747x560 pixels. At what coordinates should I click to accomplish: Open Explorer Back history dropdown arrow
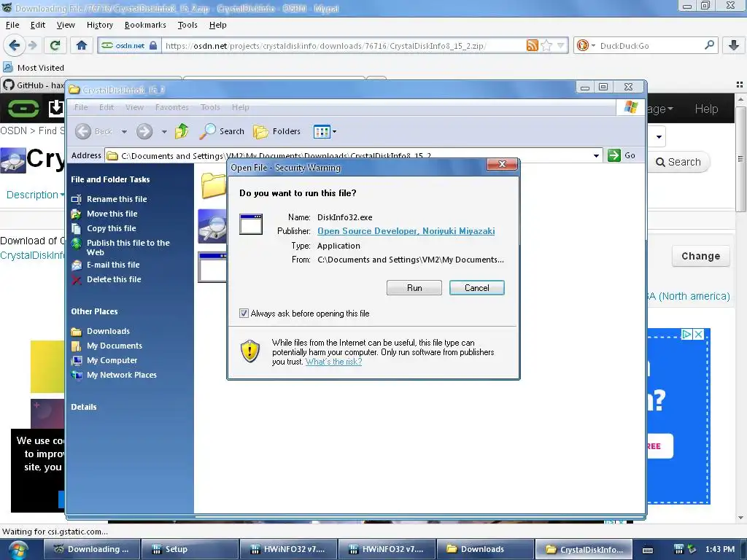tap(124, 131)
